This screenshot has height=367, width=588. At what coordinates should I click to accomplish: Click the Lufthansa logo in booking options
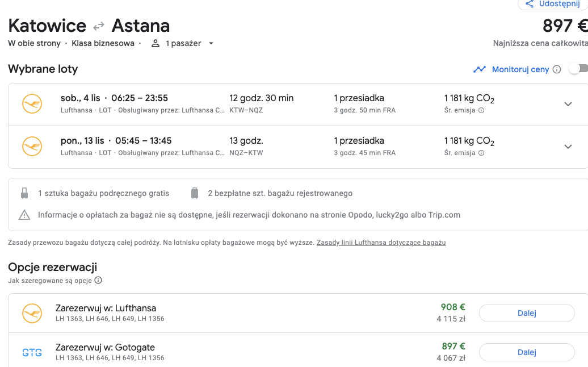[32, 314]
